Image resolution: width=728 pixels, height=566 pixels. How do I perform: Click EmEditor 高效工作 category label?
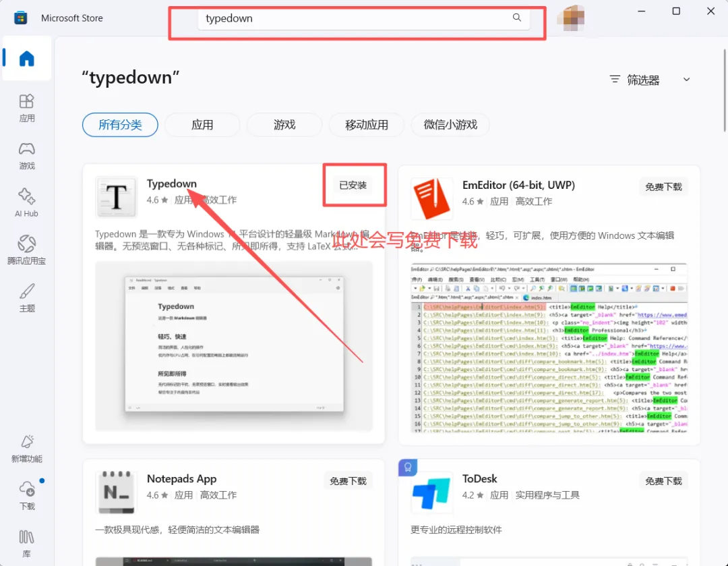[534, 201]
